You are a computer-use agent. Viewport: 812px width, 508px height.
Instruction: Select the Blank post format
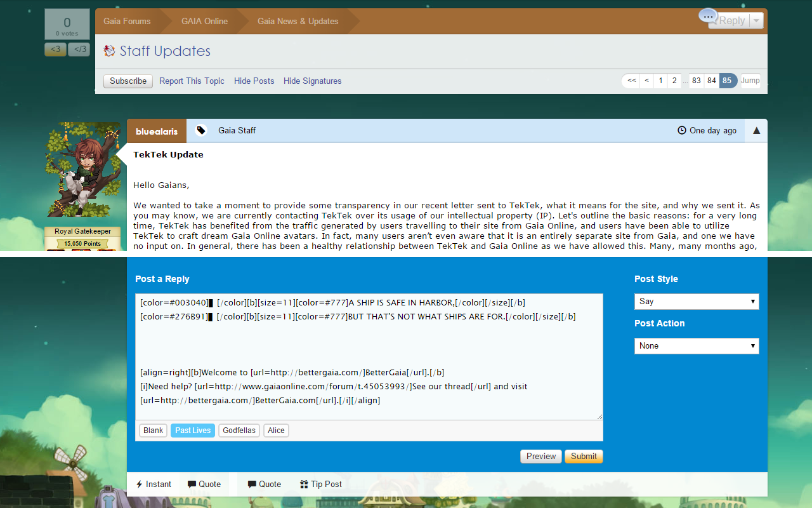[154, 431]
